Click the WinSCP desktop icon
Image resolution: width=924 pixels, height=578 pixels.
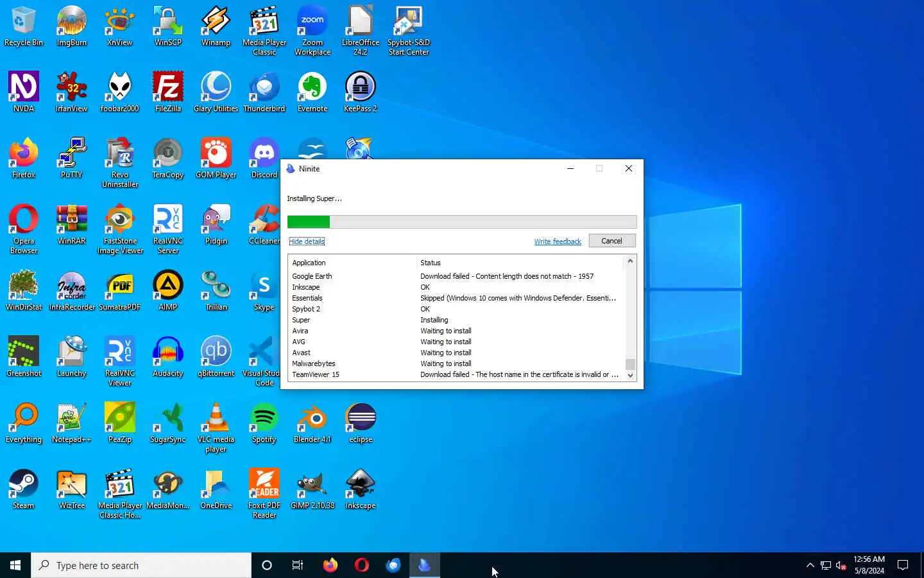[x=167, y=26]
